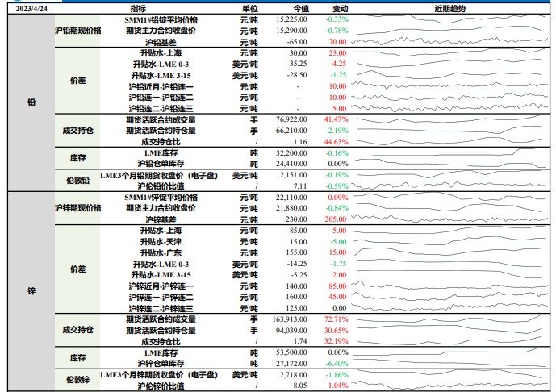Screen dimensions: 556x392
Task: Click the value 21,880.00
Action: point(291,208)
